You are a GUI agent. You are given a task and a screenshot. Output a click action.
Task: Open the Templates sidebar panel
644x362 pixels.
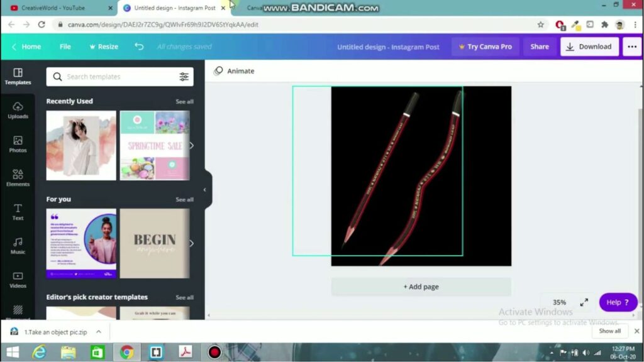coord(18,77)
